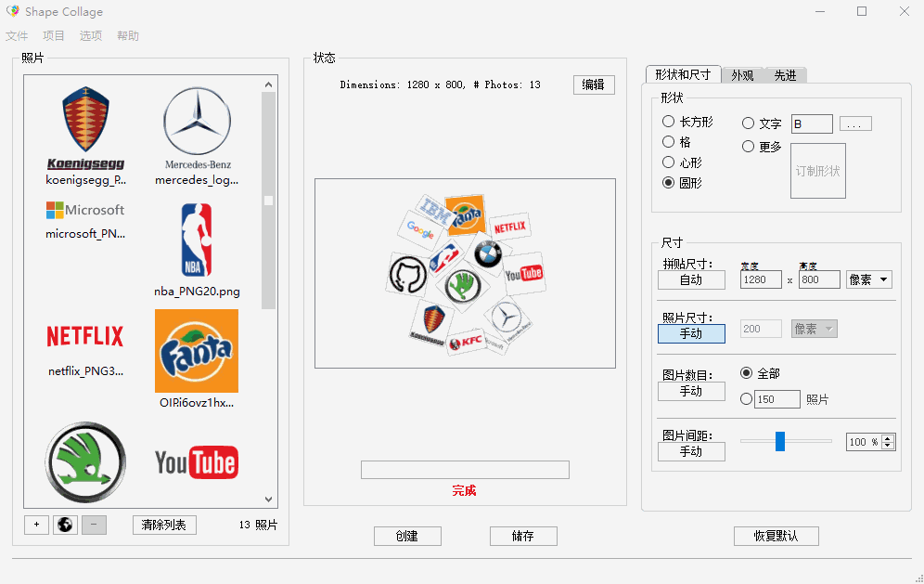The width and height of the screenshot is (924, 584).
Task: Decrease the spacing percent with down arrow
Action: point(888,446)
